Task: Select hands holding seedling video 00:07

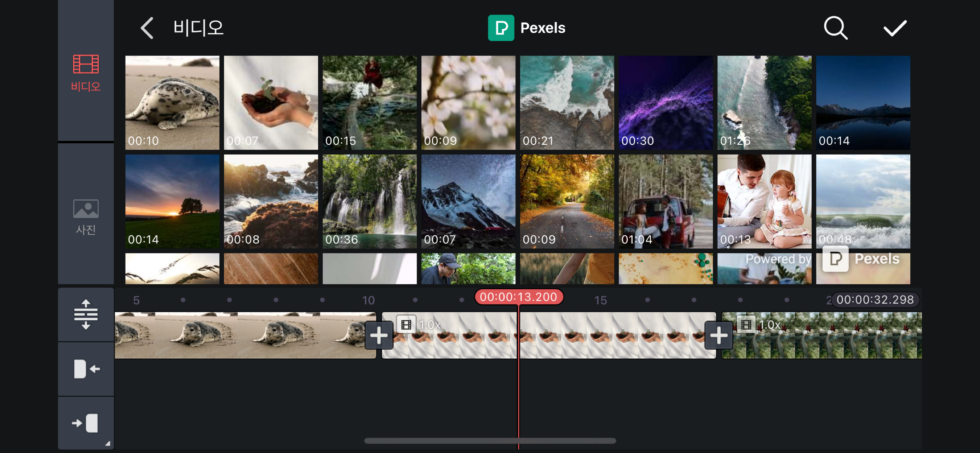Action: click(x=271, y=103)
